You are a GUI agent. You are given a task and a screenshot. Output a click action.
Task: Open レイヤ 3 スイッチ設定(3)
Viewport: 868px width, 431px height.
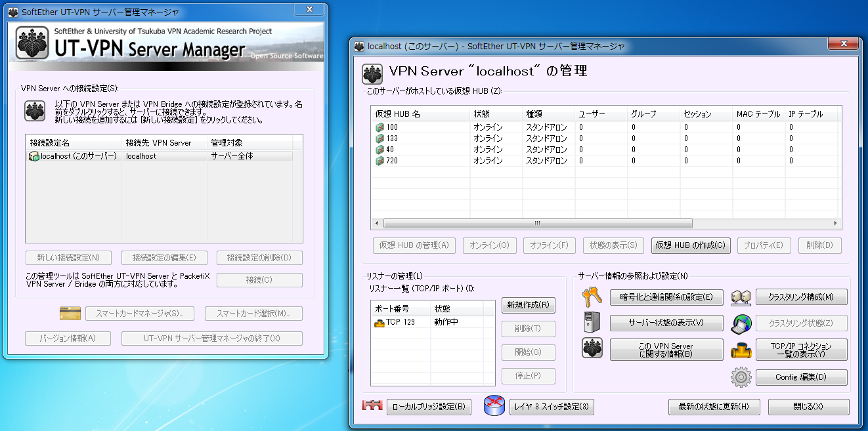point(552,407)
